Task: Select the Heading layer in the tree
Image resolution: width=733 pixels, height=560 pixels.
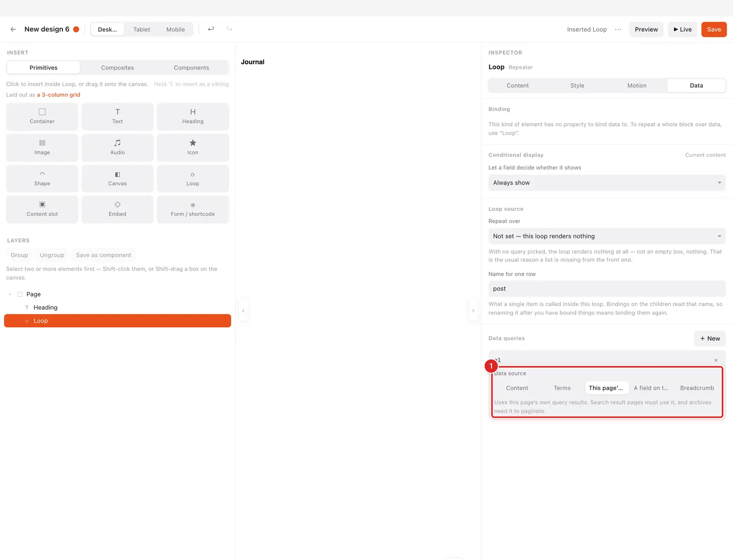Action: (x=117, y=307)
